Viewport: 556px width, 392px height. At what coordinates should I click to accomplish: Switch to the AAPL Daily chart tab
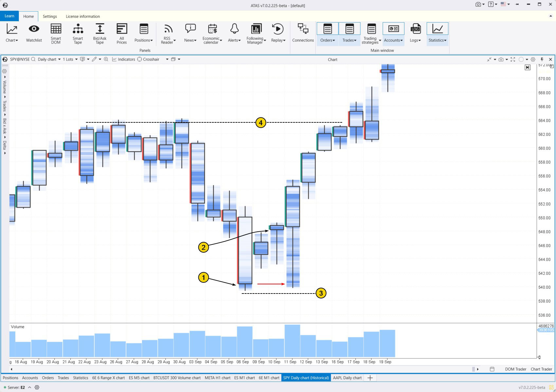(347, 378)
